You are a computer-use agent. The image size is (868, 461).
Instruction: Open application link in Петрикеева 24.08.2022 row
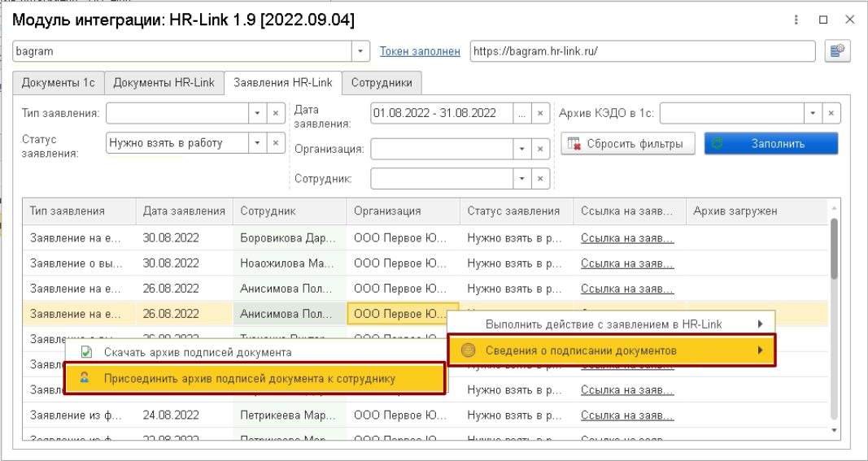628,415
